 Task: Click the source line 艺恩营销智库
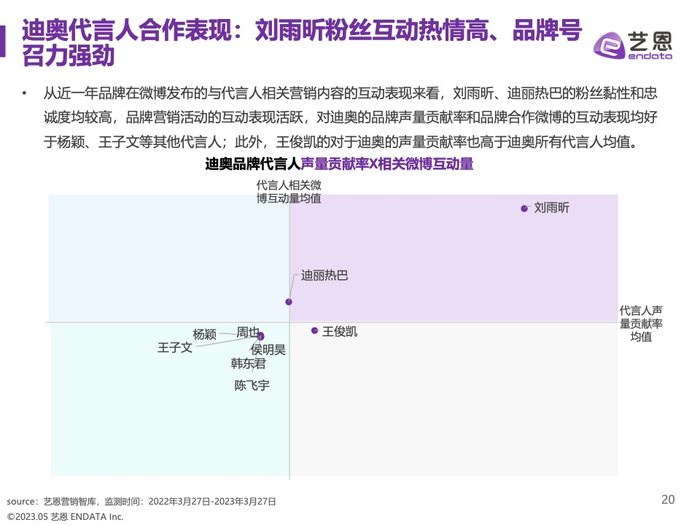click(x=141, y=501)
